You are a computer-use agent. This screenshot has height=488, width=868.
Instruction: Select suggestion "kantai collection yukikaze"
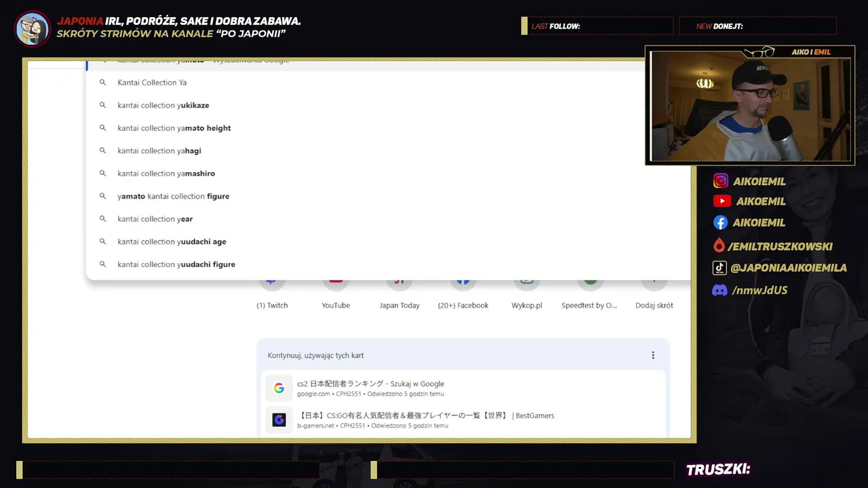click(389, 105)
